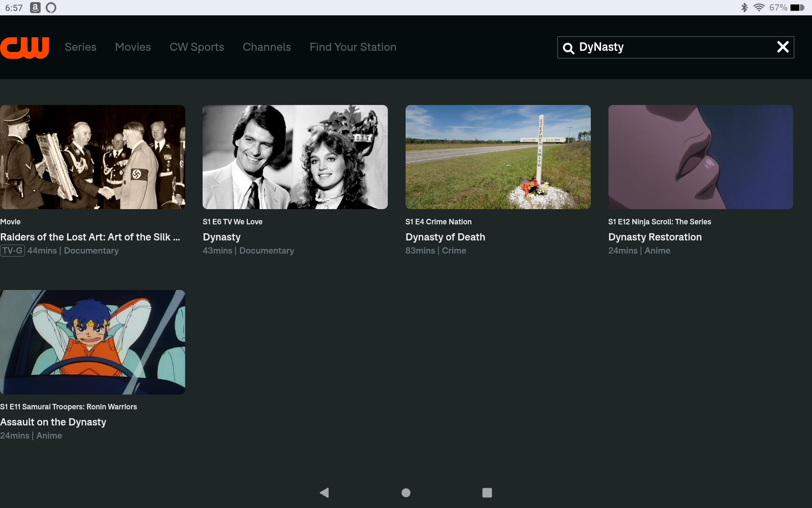Open Raiders of the Lost Art thumbnail
The width and height of the screenshot is (812, 508).
point(93,157)
